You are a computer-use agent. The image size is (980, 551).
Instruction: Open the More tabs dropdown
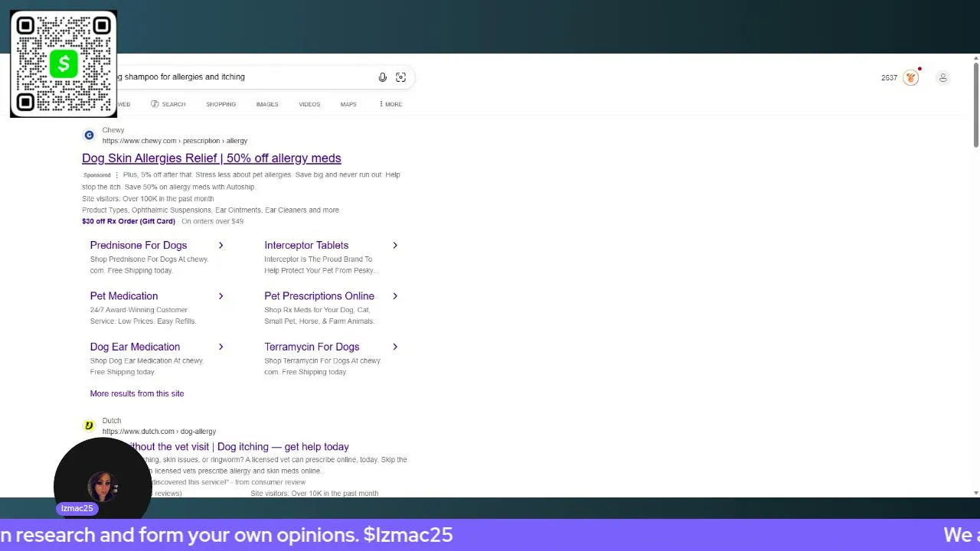pos(390,104)
